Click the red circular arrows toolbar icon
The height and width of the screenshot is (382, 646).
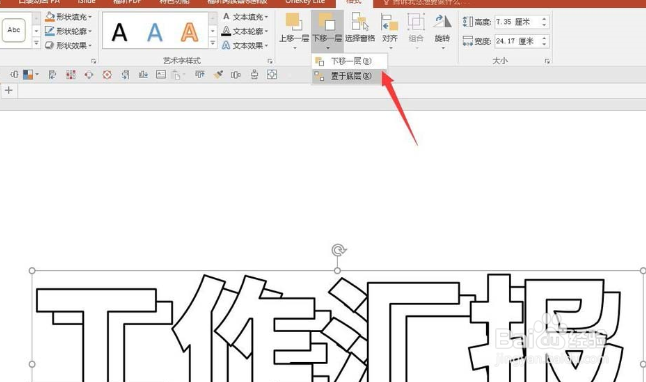tap(89, 75)
